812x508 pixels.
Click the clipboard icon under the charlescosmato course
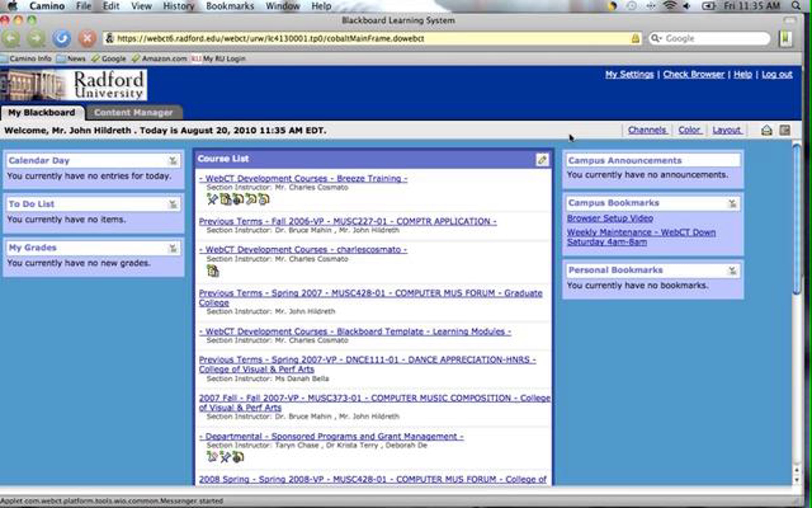[x=213, y=271]
